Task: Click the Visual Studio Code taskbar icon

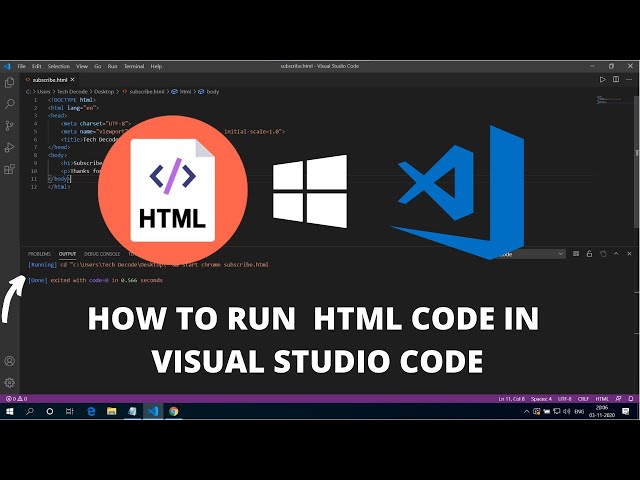Action: coord(153,411)
